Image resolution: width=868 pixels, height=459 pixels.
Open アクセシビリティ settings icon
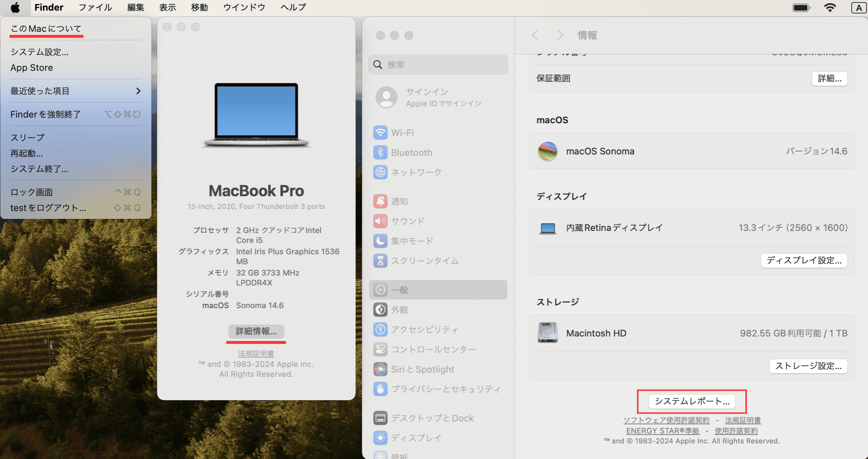click(x=380, y=330)
